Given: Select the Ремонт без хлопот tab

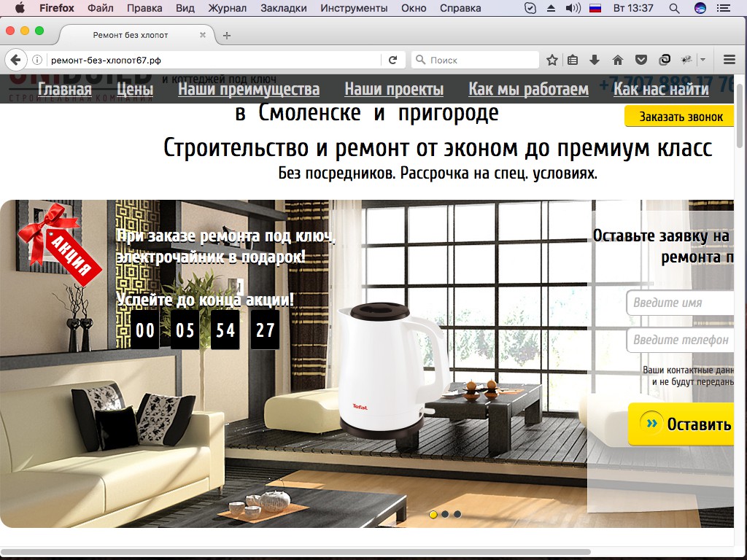Looking at the screenshot, I should pyautogui.click(x=131, y=35).
